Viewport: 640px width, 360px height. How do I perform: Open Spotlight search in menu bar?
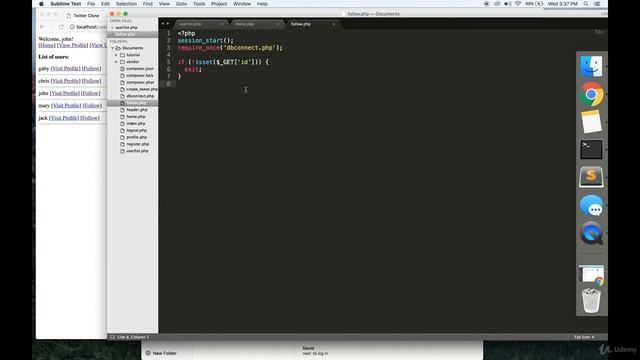click(586, 4)
